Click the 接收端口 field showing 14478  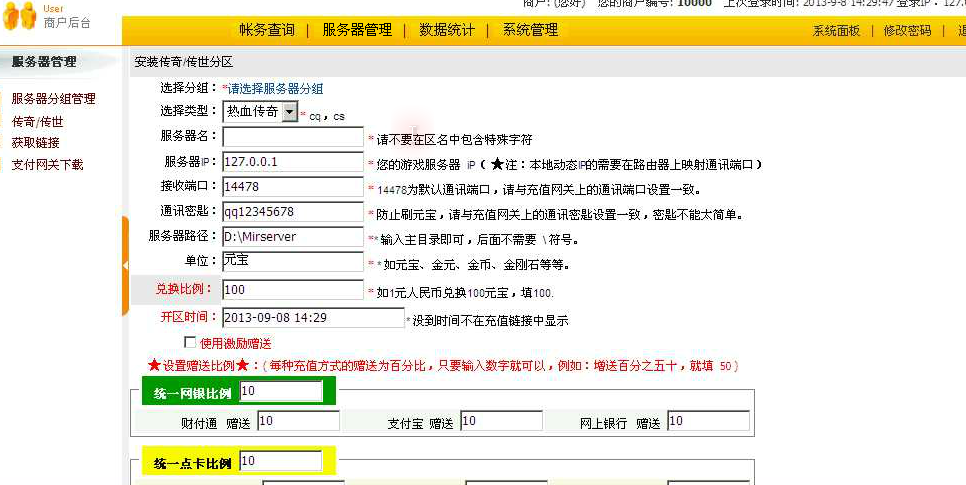click(x=293, y=187)
